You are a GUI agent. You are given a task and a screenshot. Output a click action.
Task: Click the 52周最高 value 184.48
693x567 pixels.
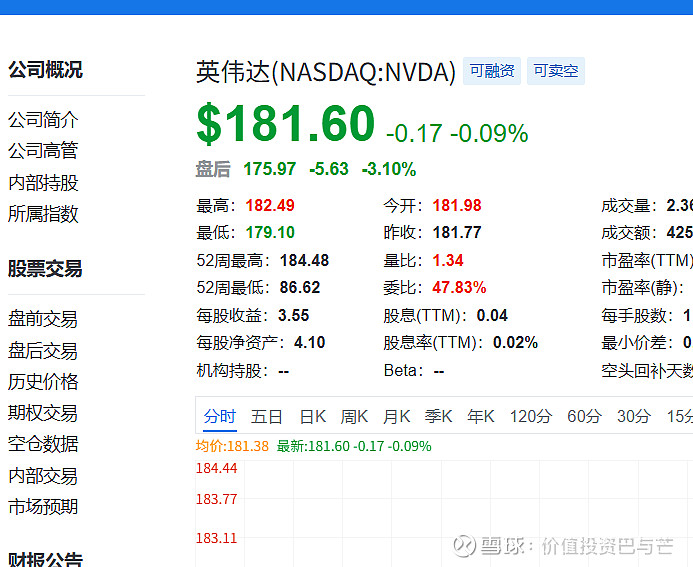(x=305, y=260)
